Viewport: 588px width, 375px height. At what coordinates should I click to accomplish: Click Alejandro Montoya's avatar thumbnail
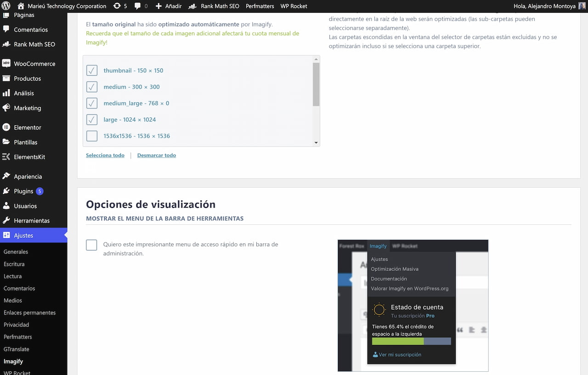[582, 6]
